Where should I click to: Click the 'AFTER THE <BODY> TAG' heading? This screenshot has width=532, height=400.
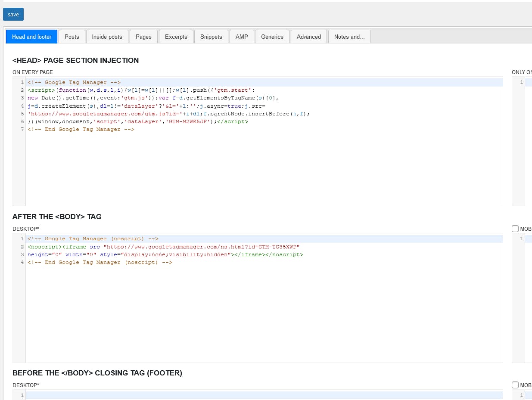pos(57,217)
